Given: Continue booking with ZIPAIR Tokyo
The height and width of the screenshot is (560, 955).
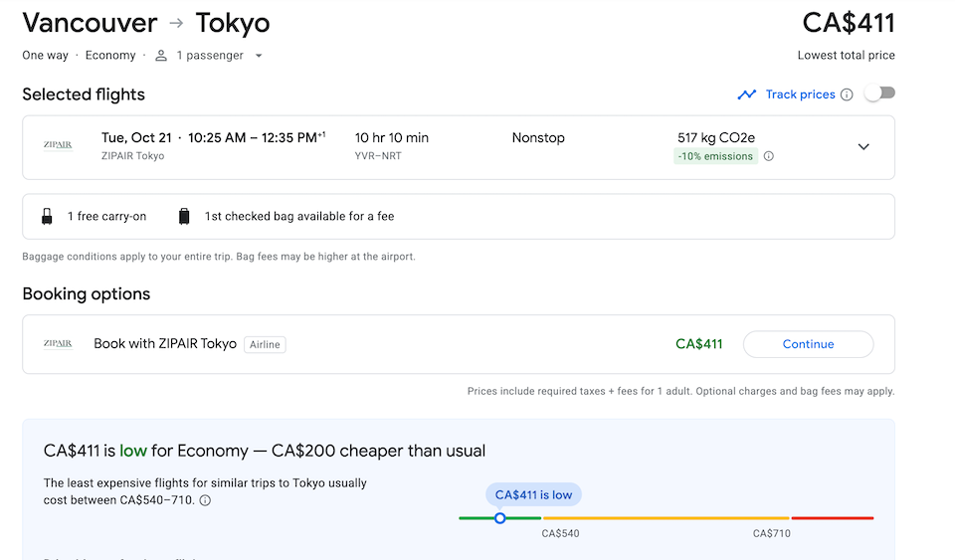Looking at the screenshot, I should pos(808,344).
